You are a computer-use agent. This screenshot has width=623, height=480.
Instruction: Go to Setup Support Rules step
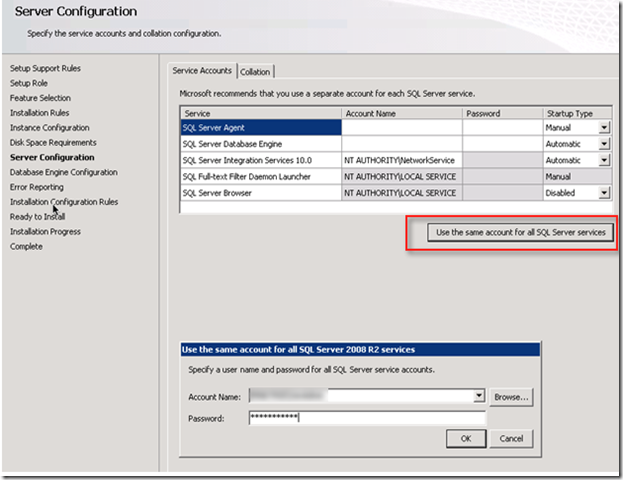45,68
